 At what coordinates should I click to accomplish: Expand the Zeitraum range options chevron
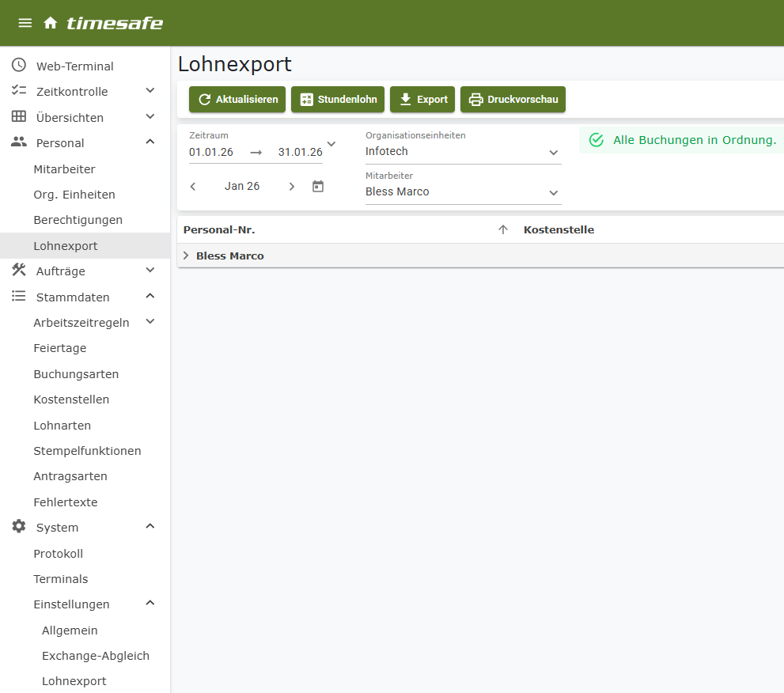coord(331,144)
